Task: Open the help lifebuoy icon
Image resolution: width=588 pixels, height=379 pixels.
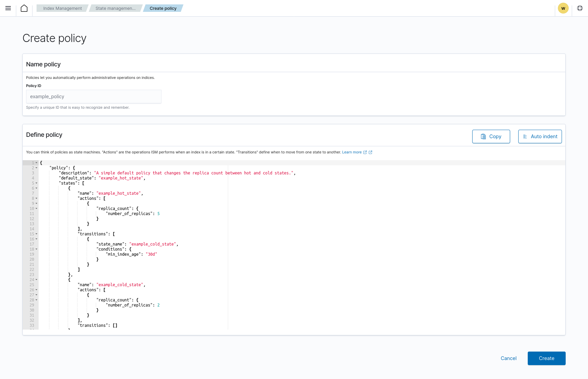Action: [580, 8]
